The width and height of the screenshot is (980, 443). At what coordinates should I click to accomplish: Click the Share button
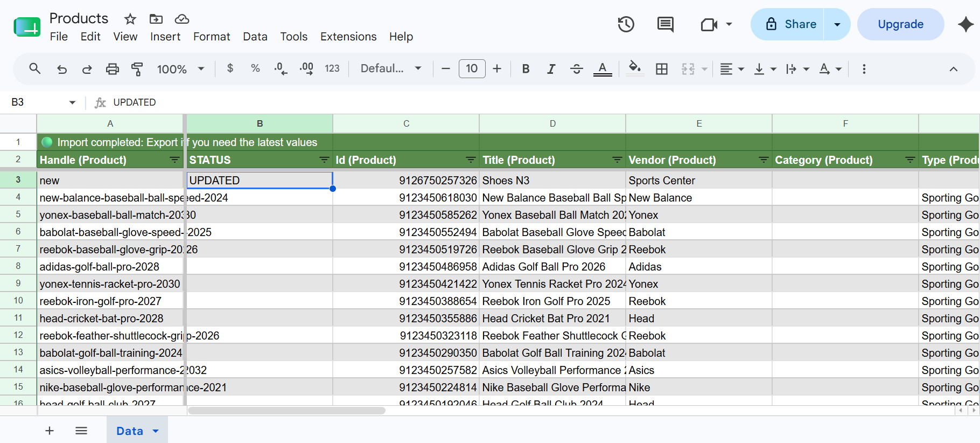click(787, 24)
